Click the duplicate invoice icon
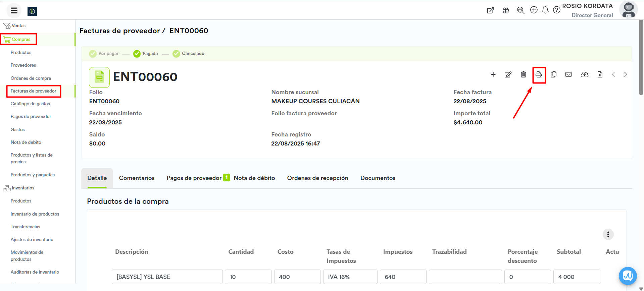The width and height of the screenshot is (644, 291). (x=554, y=75)
